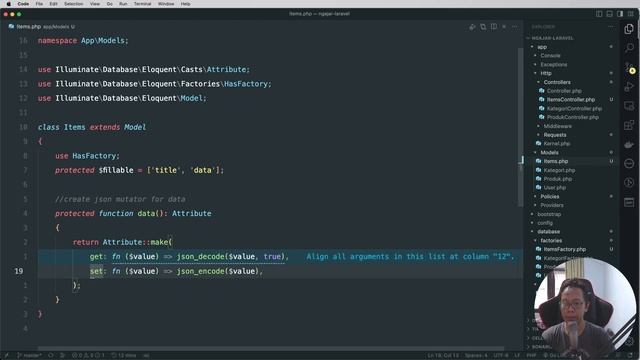The image size is (640, 360).
Task: Click the split editor right icon
Action: click(494, 27)
